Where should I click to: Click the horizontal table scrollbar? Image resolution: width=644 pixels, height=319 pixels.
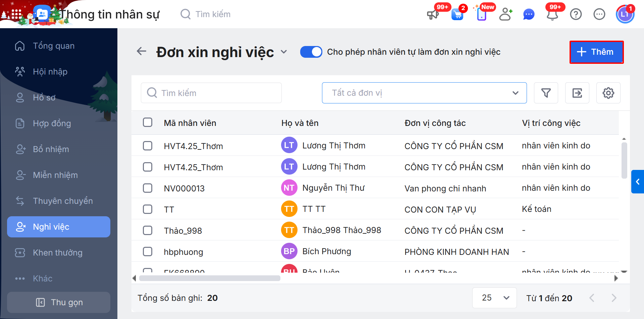210,278
